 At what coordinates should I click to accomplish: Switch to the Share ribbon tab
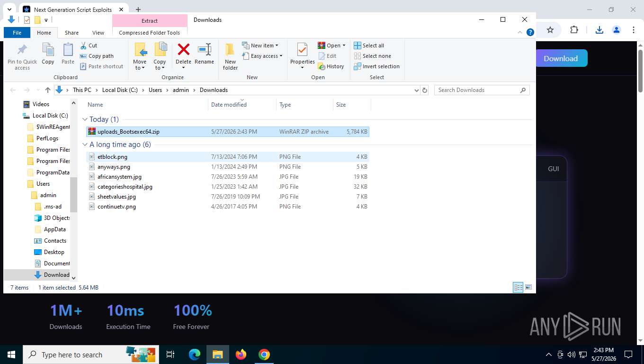pos(72,33)
